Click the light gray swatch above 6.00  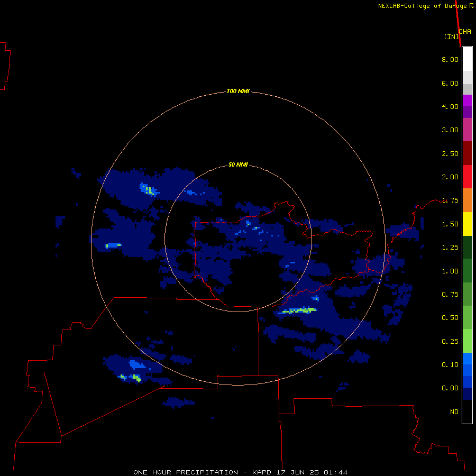click(x=467, y=77)
